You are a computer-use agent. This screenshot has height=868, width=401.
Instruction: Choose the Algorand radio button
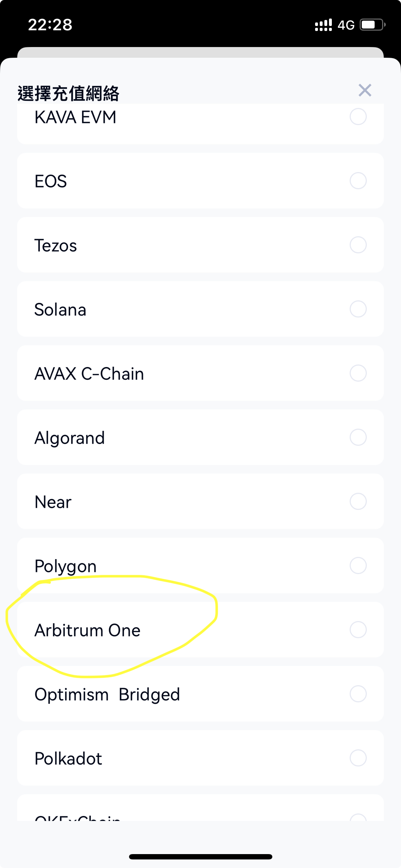tap(358, 438)
